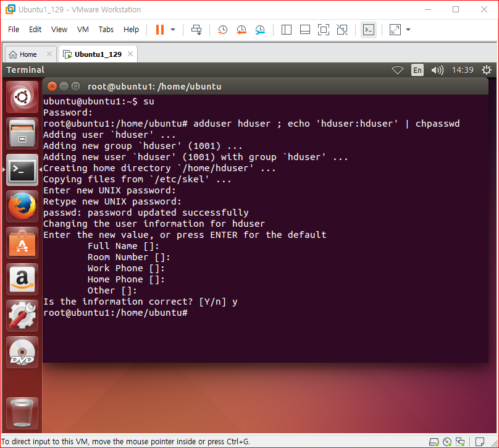The height and width of the screenshot is (448, 499).
Task: Open the Tabs menu
Action: click(106, 30)
